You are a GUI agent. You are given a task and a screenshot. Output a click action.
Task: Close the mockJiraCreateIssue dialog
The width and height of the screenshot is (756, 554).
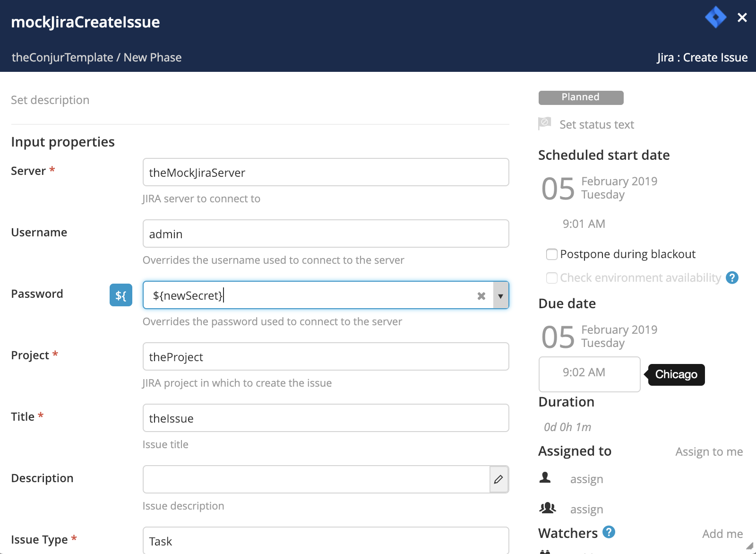742,18
